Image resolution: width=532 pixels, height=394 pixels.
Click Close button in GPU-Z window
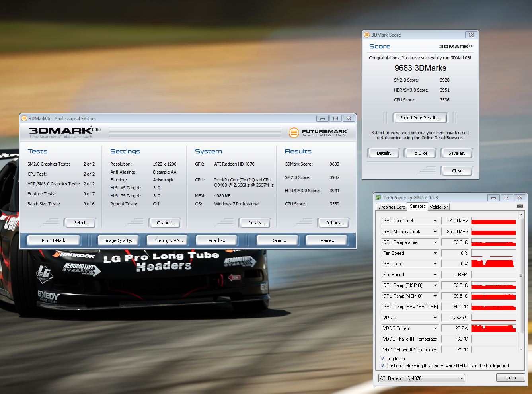tap(511, 378)
